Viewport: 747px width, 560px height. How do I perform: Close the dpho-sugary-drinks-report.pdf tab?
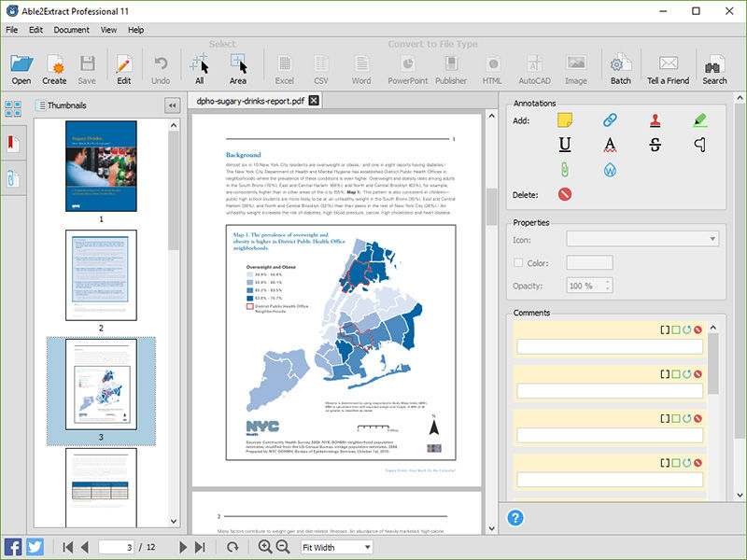tap(314, 101)
